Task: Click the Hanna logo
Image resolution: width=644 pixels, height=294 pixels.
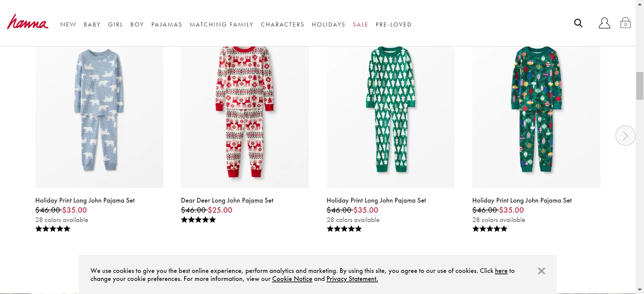Action: click(28, 22)
